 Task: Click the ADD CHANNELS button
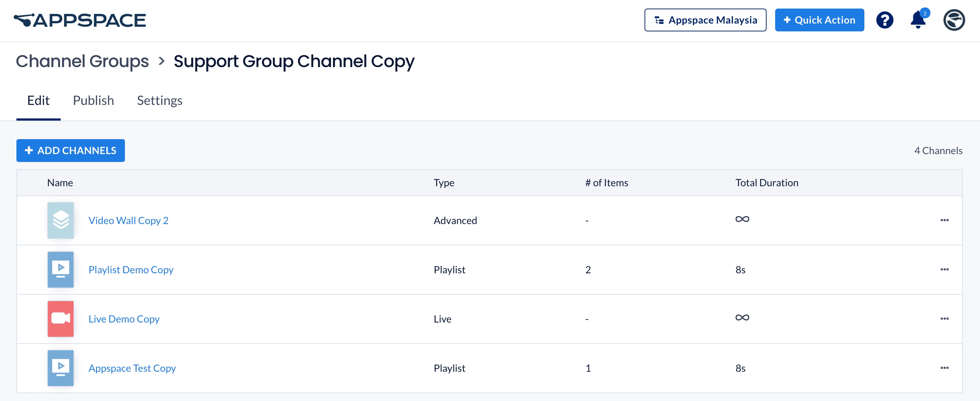[x=70, y=151]
